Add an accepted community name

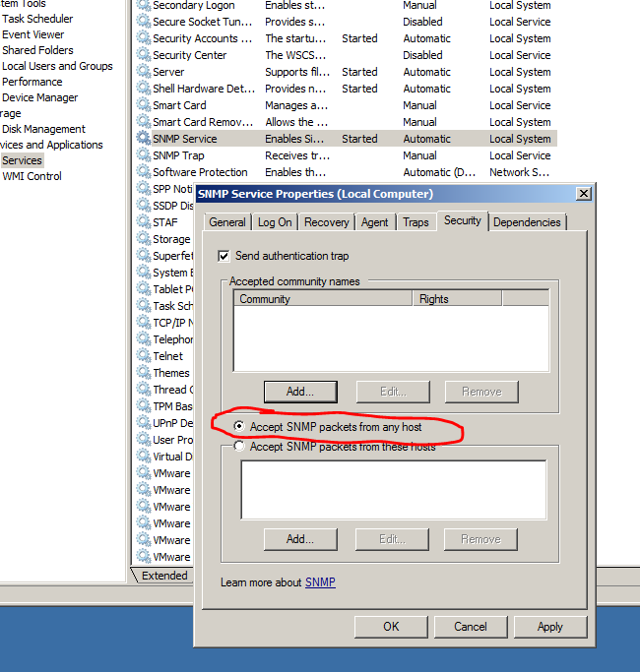click(300, 392)
